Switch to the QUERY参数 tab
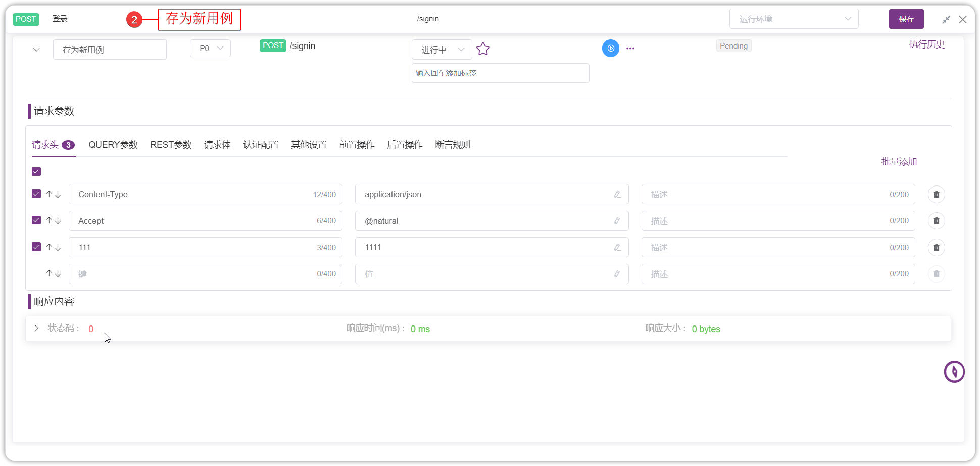980x466 pixels. click(x=113, y=145)
